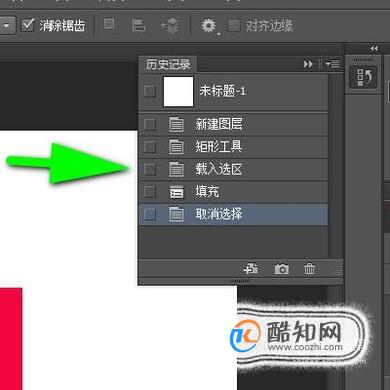
Task: Click the History panel dock icon
Action: click(x=363, y=77)
